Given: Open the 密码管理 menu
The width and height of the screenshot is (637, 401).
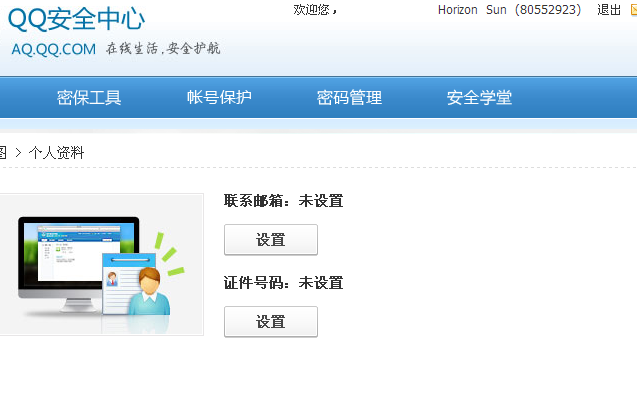Looking at the screenshot, I should pyautogui.click(x=349, y=98).
